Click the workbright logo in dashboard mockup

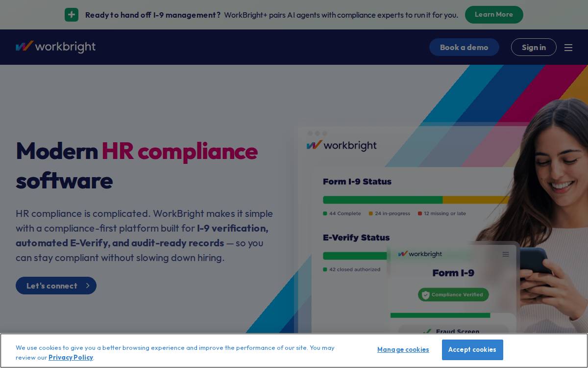pyautogui.click(x=342, y=146)
